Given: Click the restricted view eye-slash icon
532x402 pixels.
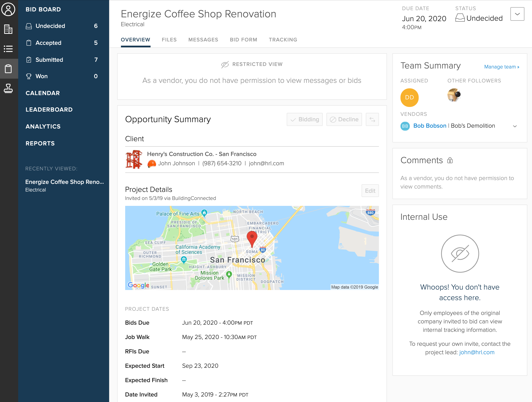Looking at the screenshot, I should [x=225, y=64].
